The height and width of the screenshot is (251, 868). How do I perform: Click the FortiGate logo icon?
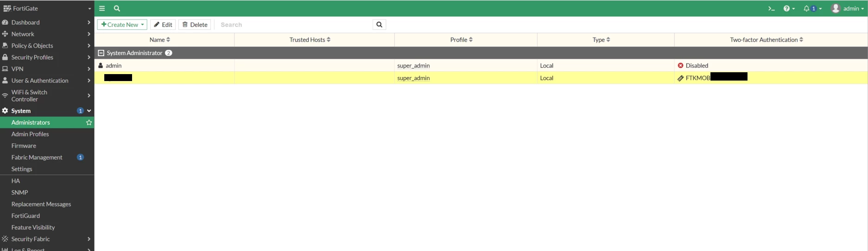7,8
